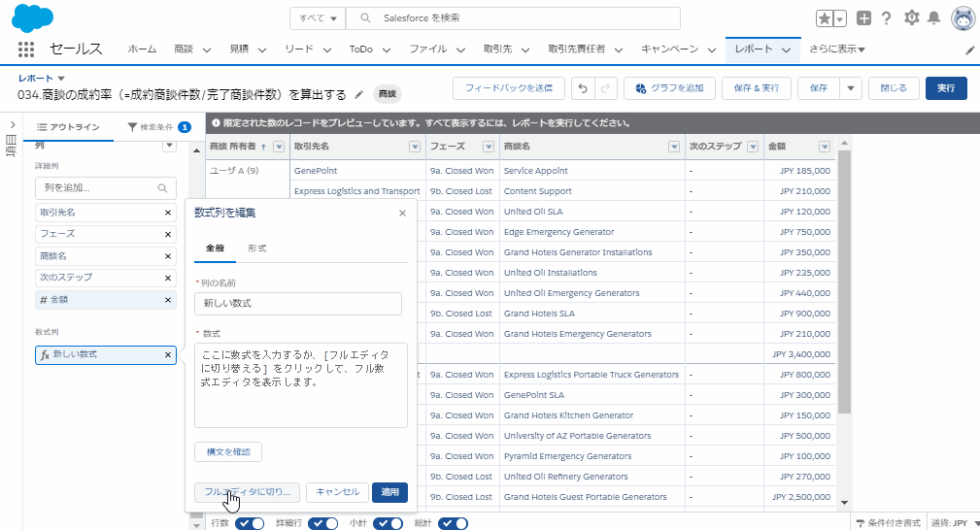
Task: Open the App Launcher grid icon
Action: pyautogui.click(x=25, y=50)
